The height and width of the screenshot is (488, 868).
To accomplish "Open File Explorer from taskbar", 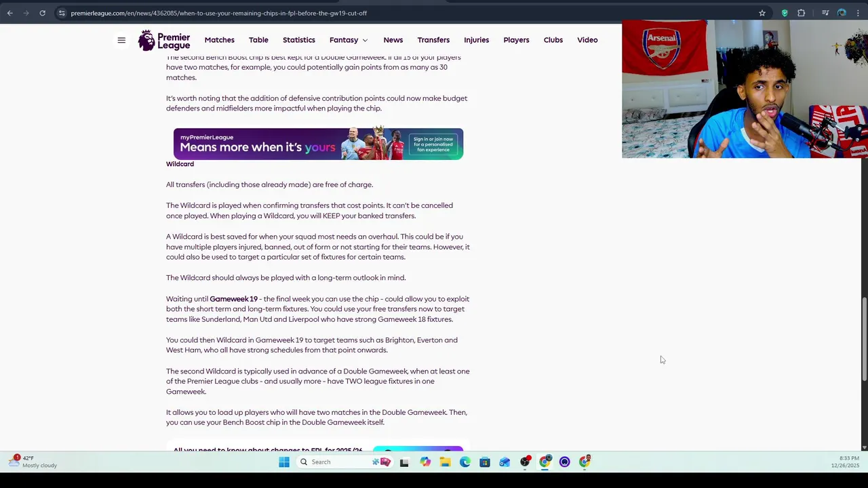I will click(x=445, y=462).
